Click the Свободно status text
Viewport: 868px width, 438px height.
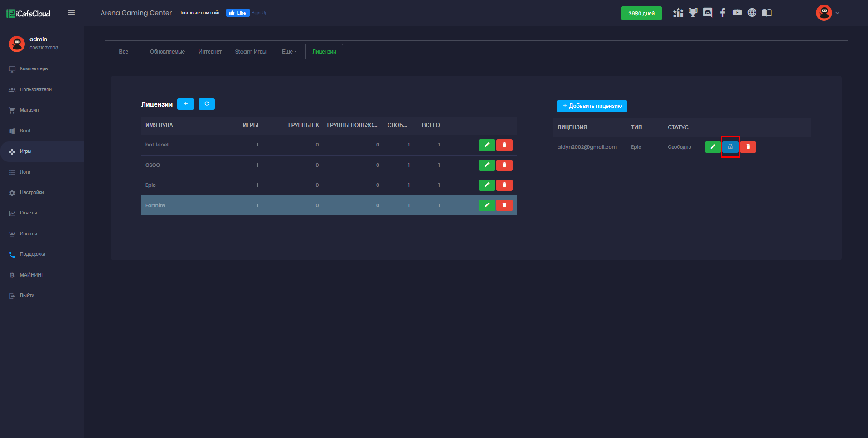pos(679,147)
